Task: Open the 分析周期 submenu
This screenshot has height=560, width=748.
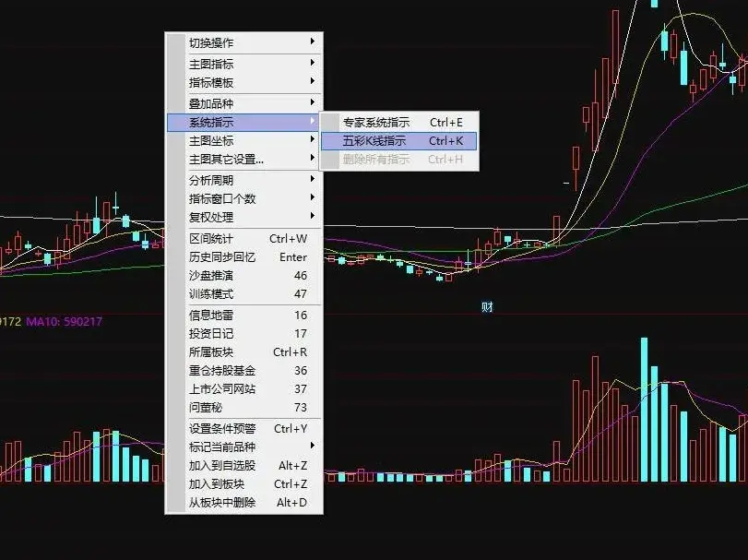Action: pyautogui.click(x=244, y=180)
